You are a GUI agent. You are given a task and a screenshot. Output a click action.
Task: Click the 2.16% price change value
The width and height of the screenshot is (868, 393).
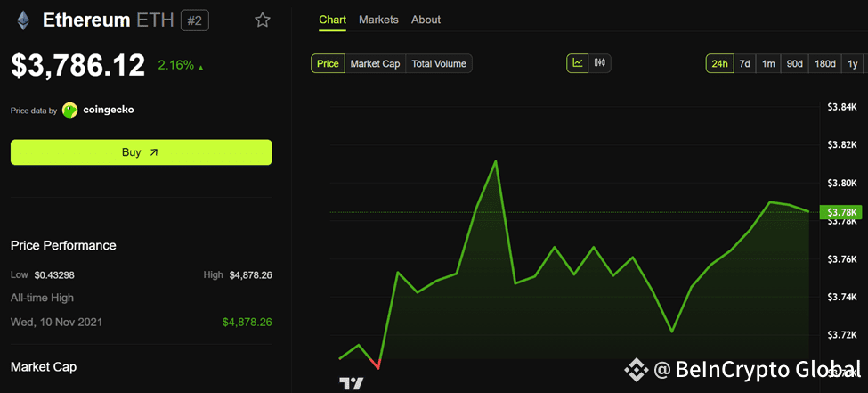click(x=176, y=65)
